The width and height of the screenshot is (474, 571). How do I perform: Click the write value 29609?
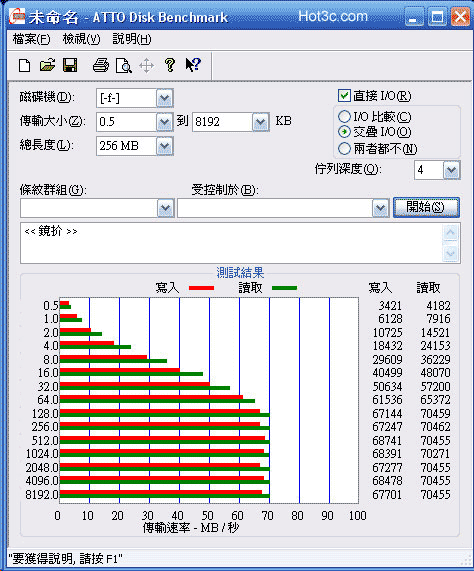(x=387, y=359)
